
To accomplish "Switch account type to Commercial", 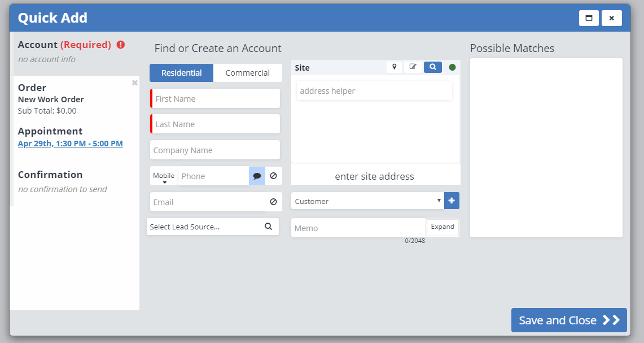I will pyautogui.click(x=247, y=73).
